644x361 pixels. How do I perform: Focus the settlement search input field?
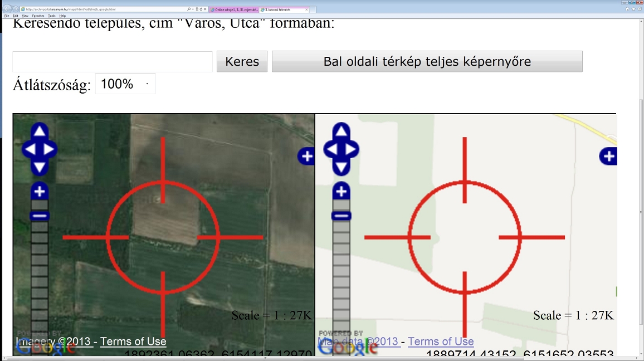pyautogui.click(x=113, y=62)
